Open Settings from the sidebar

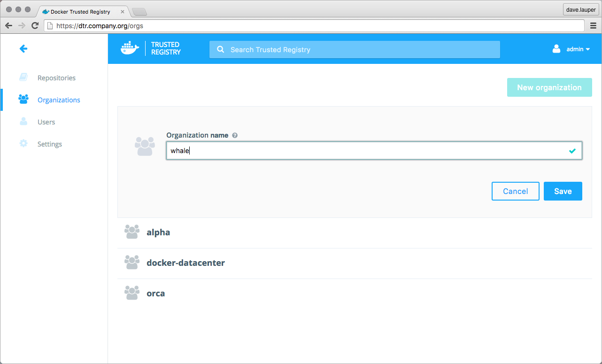[x=50, y=144]
